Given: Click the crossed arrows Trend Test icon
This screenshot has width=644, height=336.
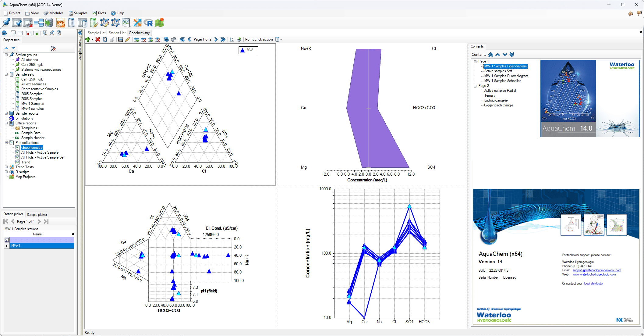Looking at the screenshot, I should coord(137,23).
